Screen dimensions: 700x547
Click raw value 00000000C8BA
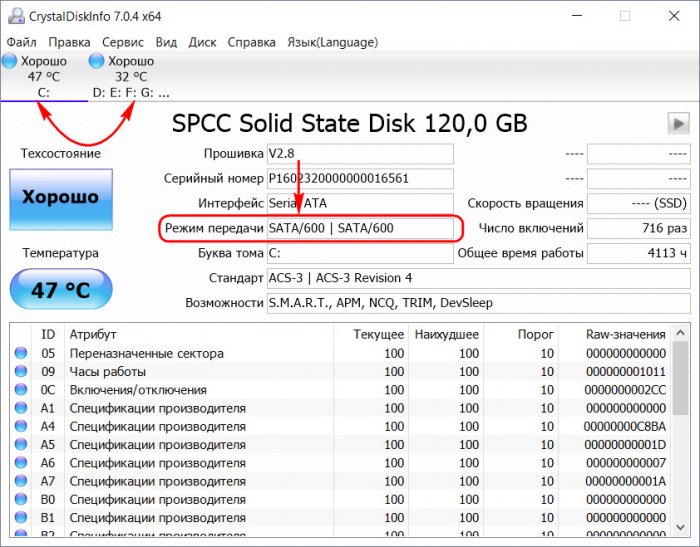(625, 426)
